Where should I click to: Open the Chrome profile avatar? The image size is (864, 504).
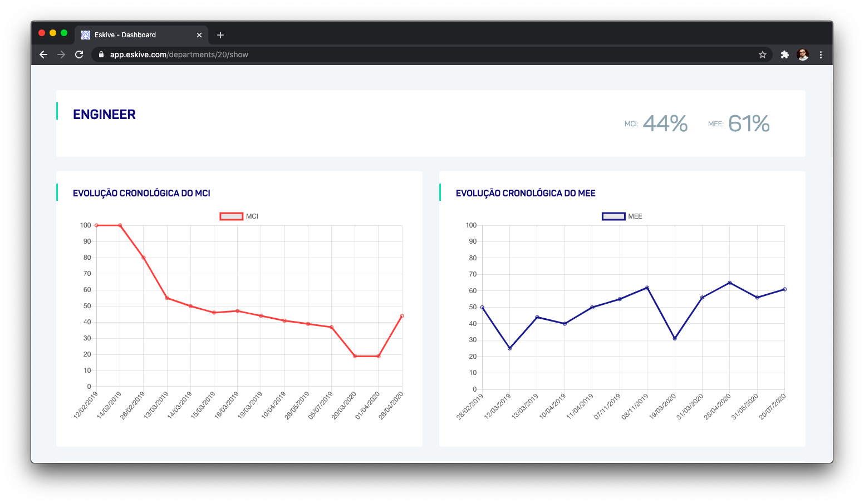(803, 55)
